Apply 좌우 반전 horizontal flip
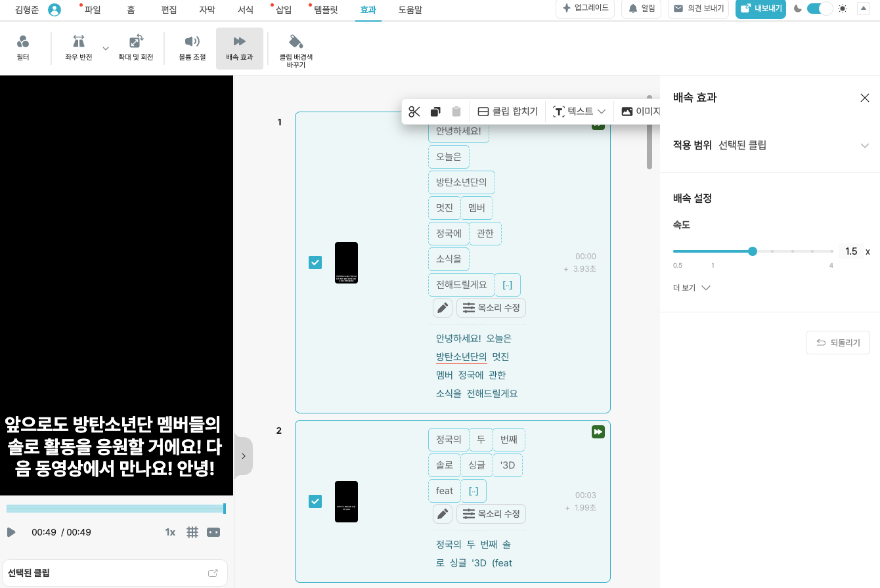 coord(79,48)
